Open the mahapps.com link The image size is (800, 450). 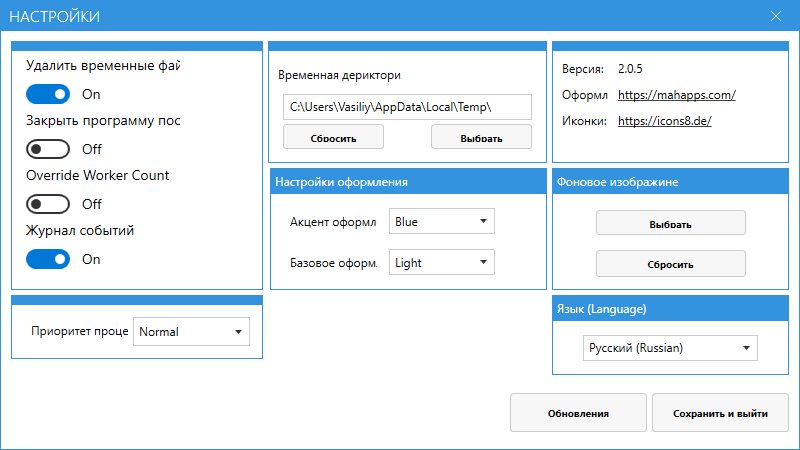(677, 95)
